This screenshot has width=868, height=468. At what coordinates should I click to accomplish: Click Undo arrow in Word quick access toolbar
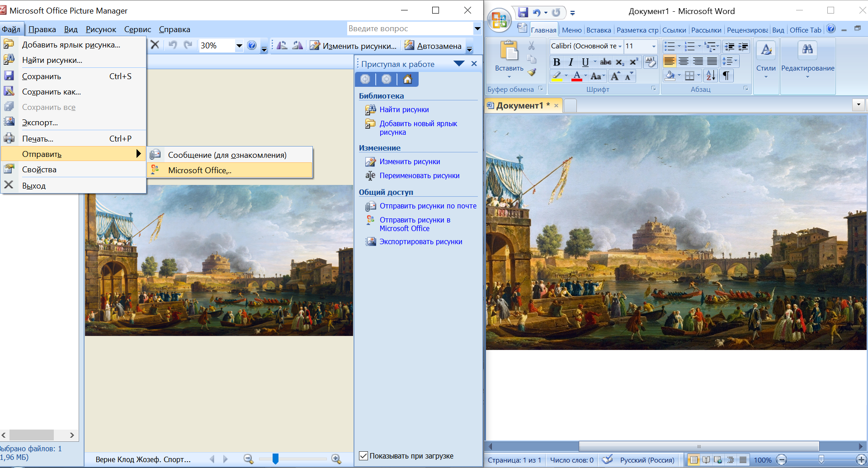tap(537, 13)
